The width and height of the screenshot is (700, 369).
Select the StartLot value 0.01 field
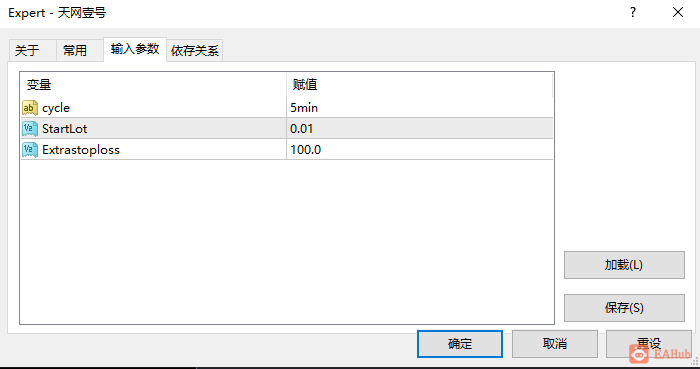point(420,129)
